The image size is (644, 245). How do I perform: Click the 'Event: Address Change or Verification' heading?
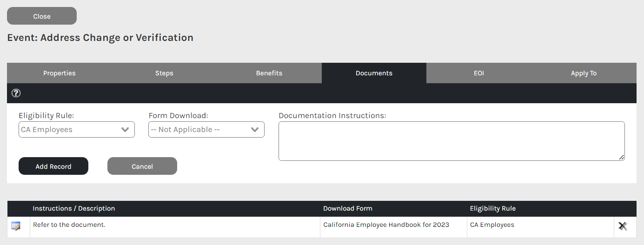(100, 38)
